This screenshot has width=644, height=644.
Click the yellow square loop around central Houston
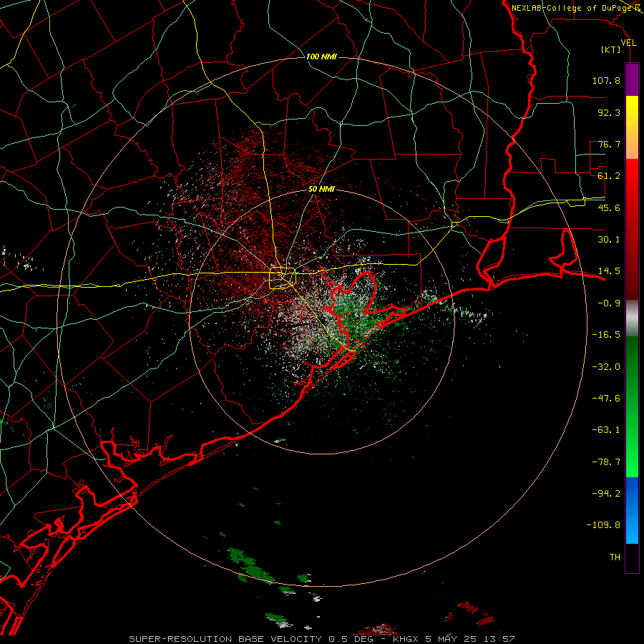tap(283, 278)
